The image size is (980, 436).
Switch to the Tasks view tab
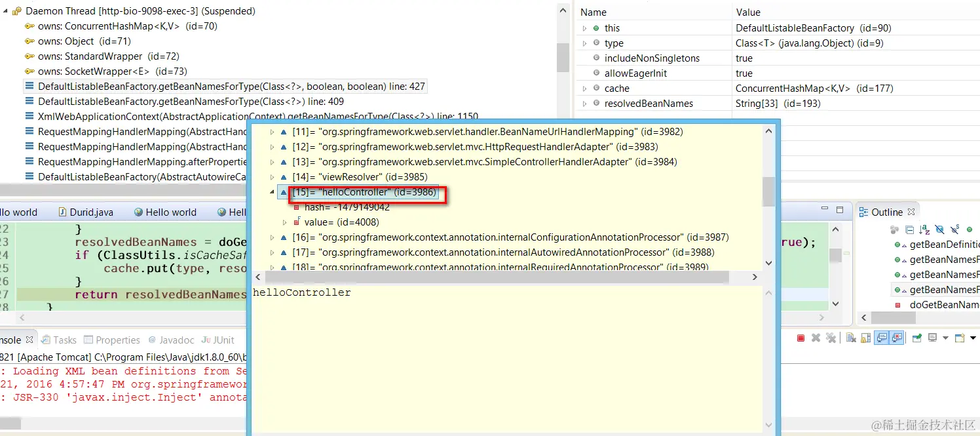click(x=59, y=340)
